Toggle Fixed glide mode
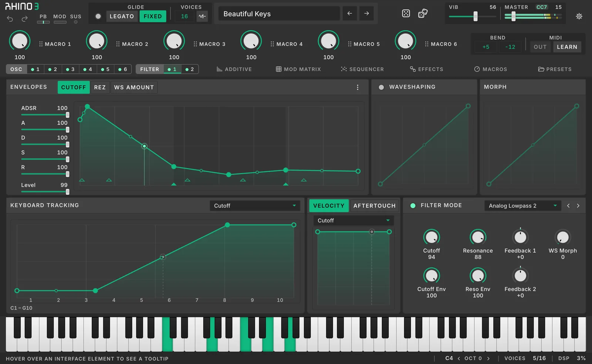This screenshot has width=592, height=364. point(153,16)
